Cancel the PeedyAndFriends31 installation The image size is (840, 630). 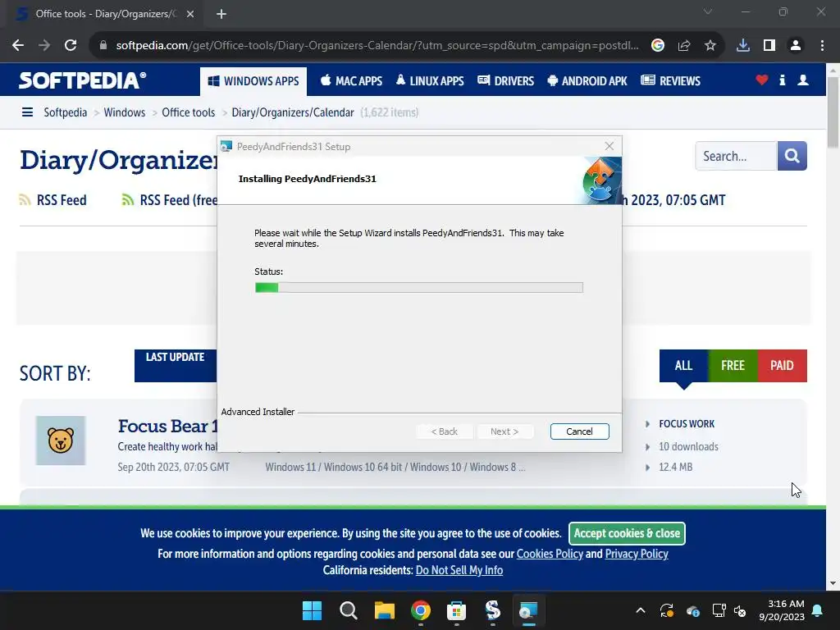pyautogui.click(x=579, y=431)
